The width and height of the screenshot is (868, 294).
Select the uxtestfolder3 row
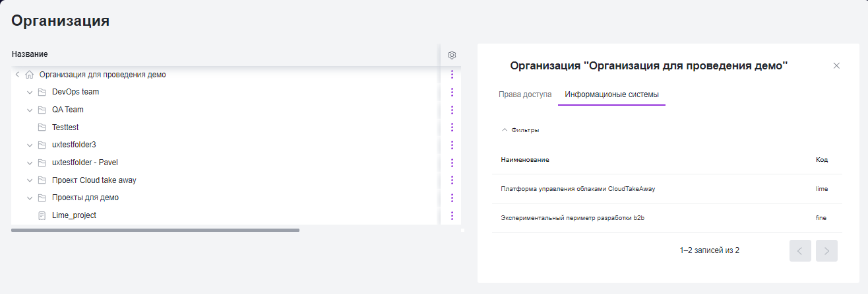click(x=226, y=145)
